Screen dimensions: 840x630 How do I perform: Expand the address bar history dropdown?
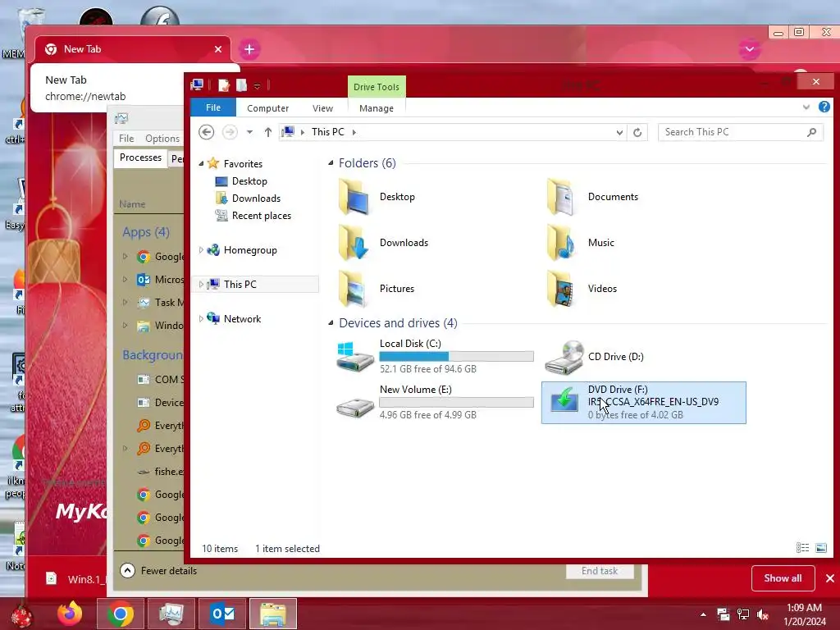pos(619,132)
